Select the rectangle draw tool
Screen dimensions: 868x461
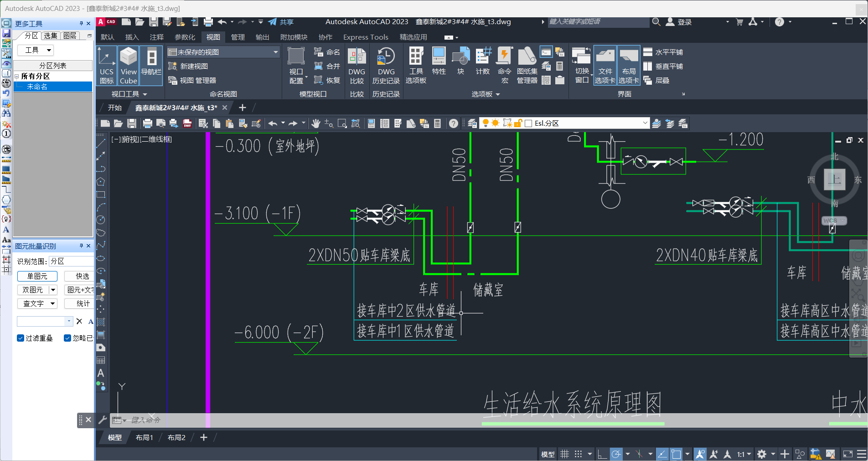pos(101,194)
